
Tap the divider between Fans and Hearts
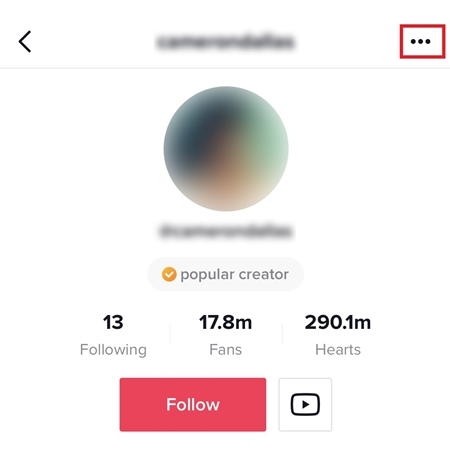[283, 334]
